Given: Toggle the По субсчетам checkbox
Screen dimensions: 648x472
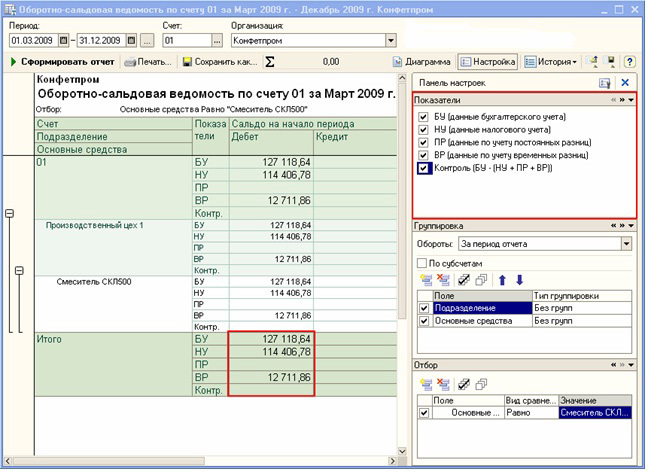Looking at the screenshot, I should (x=422, y=263).
